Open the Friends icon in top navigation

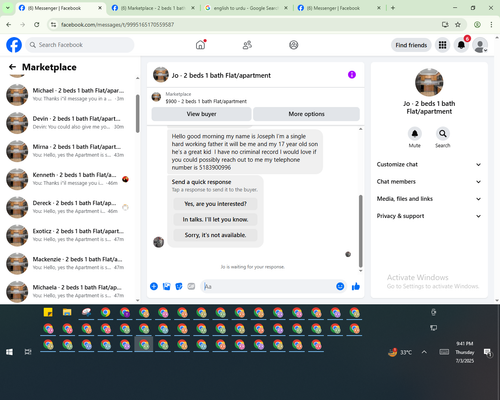click(x=247, y=45)
